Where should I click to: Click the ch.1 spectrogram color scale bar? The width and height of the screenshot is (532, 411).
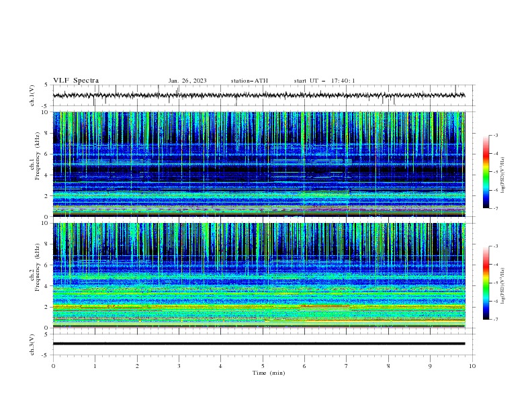click(486, 172)
